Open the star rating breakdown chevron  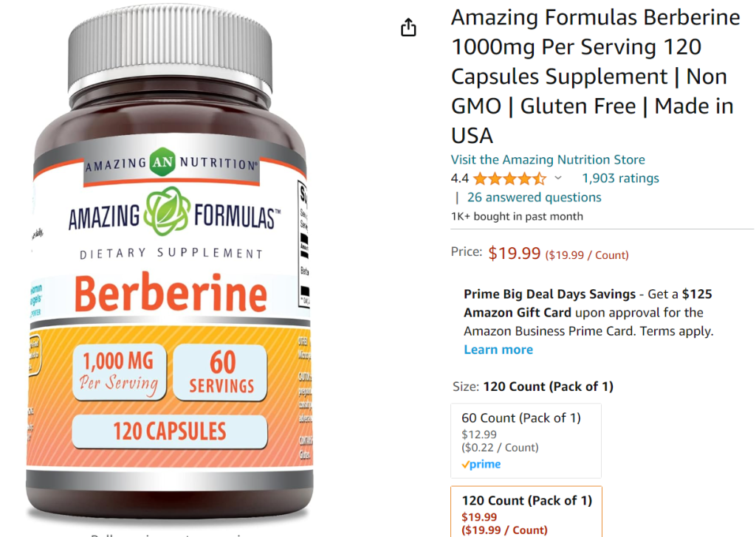tap(558, 179)
